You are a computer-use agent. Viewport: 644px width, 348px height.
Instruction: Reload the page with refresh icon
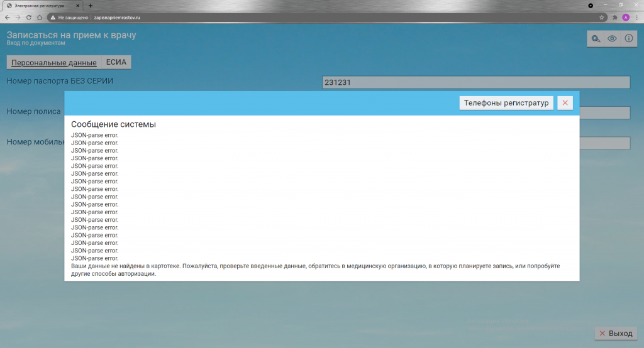(x=29, y=18)
